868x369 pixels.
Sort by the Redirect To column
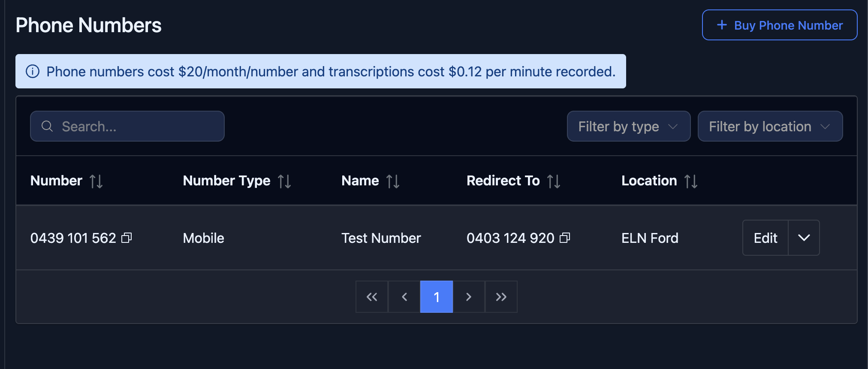[554, 181]
